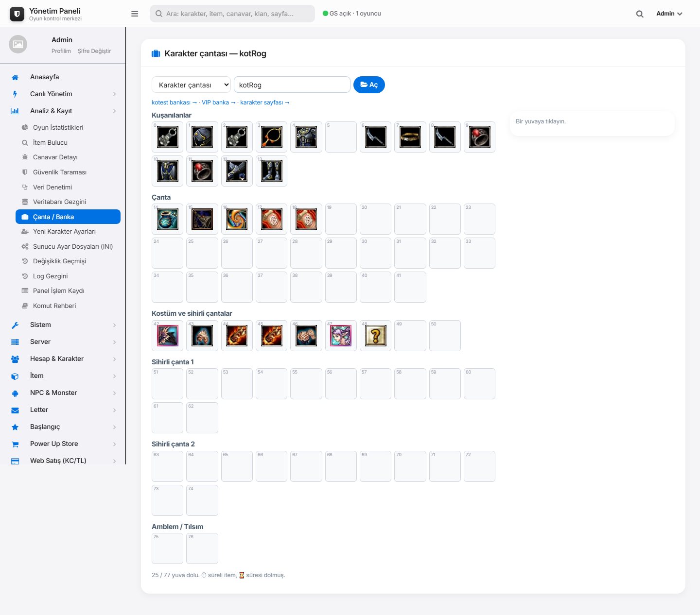The image size is (700, 615).
Task: Select the question mark item in slot 48
Action: point(375,336)
